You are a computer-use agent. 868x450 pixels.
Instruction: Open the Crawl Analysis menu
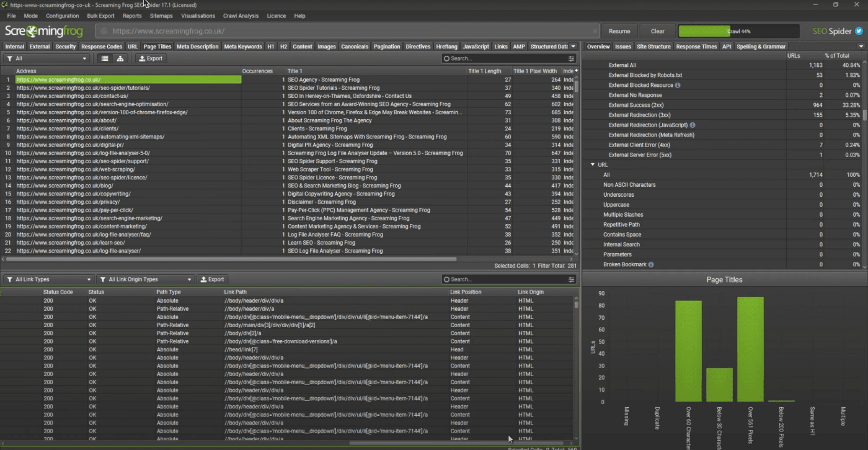point(241,16)
